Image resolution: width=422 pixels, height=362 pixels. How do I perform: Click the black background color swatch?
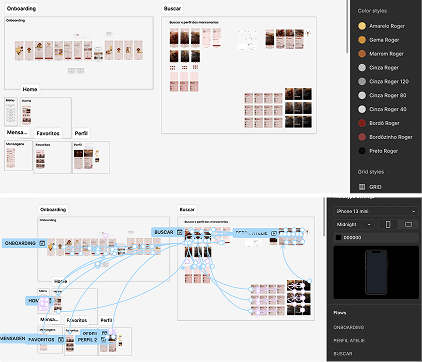click(339, 238)
